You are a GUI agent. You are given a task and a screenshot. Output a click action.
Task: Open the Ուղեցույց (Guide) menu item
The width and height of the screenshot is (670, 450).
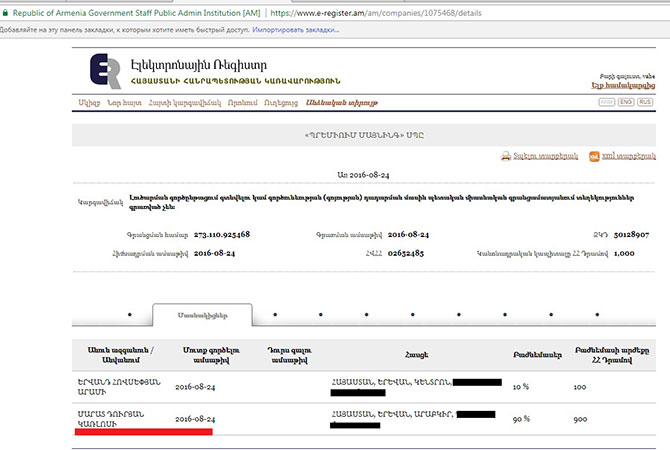click(x=281, y=103)
